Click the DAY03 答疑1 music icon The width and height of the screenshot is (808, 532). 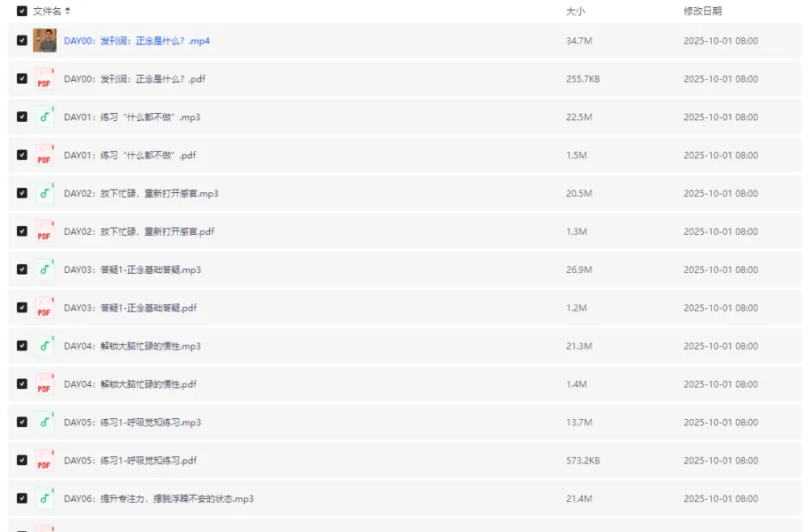coord(44,269)
